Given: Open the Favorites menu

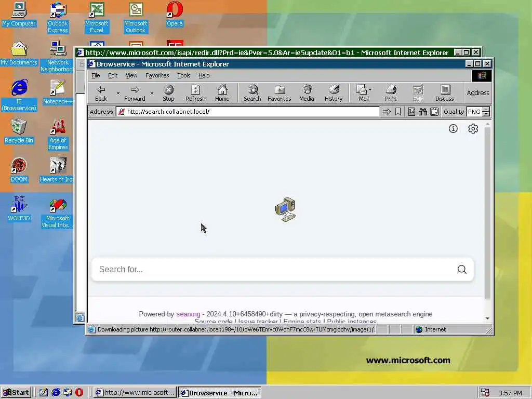Looking at the screenshot, I should [157, 75].
